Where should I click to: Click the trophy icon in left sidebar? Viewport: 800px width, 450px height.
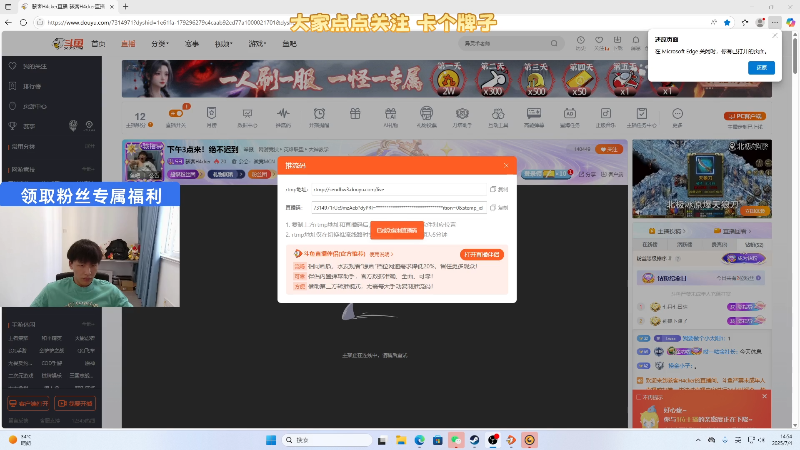tap(13, 126)
